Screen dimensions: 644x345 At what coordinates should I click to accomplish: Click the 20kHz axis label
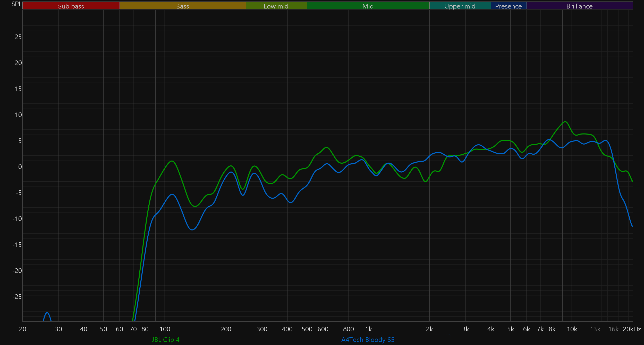632,329
